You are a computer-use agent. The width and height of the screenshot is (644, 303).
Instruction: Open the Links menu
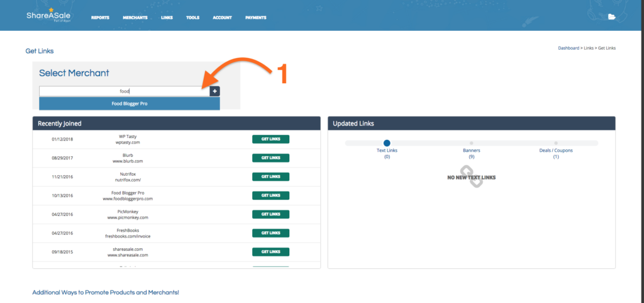(167, 18)
